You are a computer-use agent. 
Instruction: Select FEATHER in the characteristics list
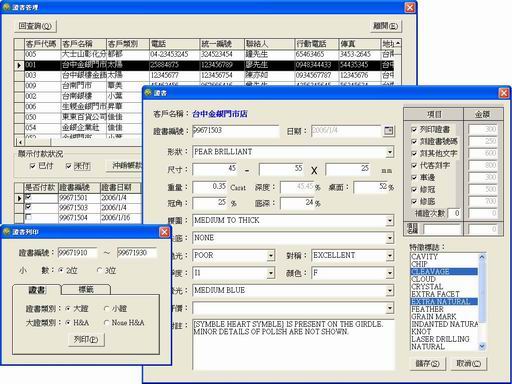point(444,309)
